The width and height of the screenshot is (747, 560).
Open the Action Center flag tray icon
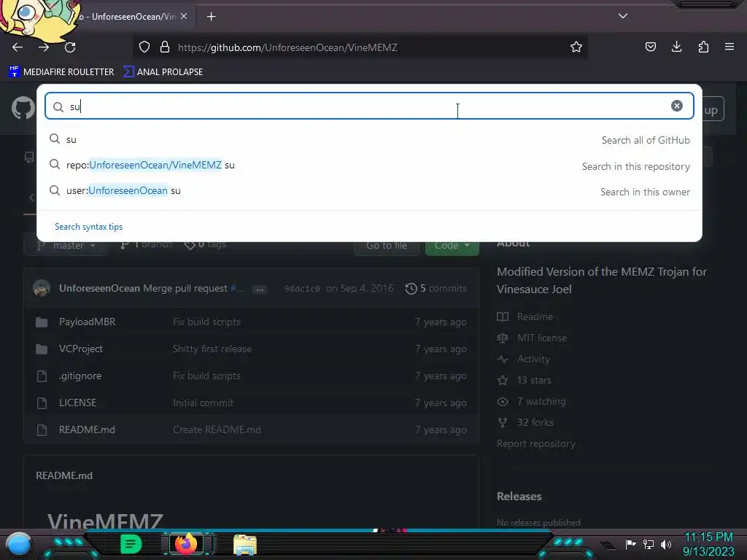[631, 544]
